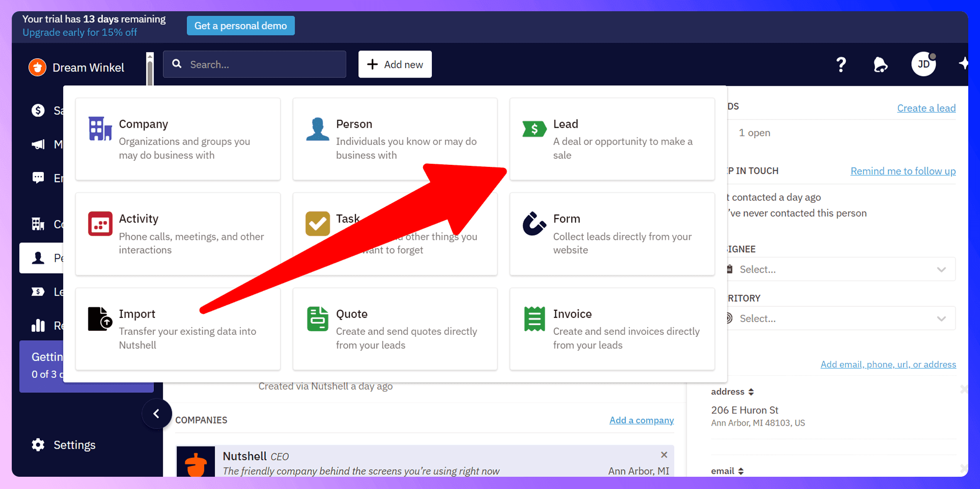Viewport: 980px width, 489px height.
Task: Choose the Form option card
Action: coord(612,234)
